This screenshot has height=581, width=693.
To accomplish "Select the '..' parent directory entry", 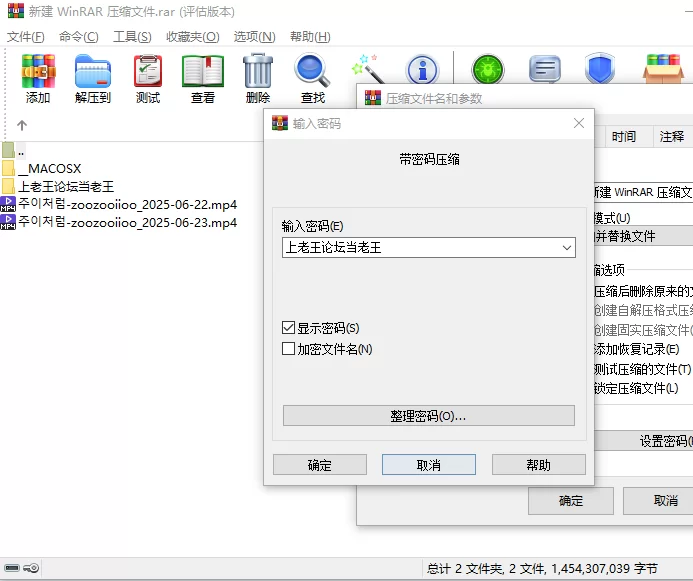I will pos(13,151).
